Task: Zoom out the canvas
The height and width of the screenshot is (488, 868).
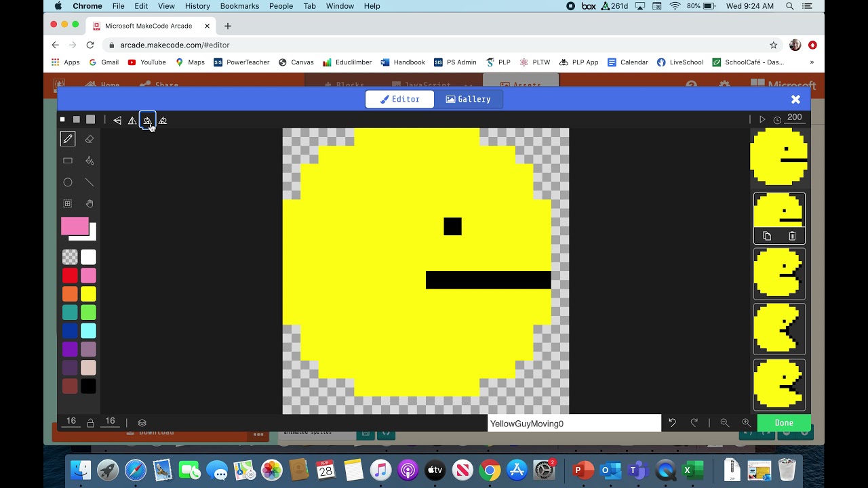Action: (x=725, y=422)
